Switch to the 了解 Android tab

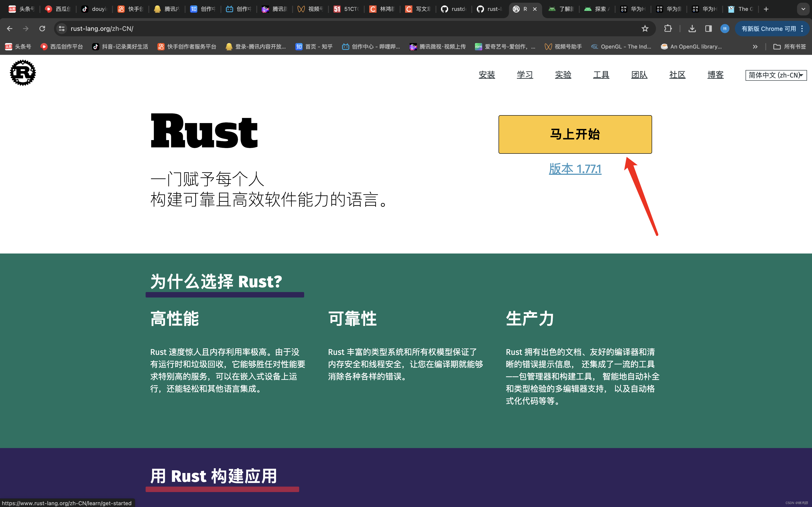click(561, 9)
